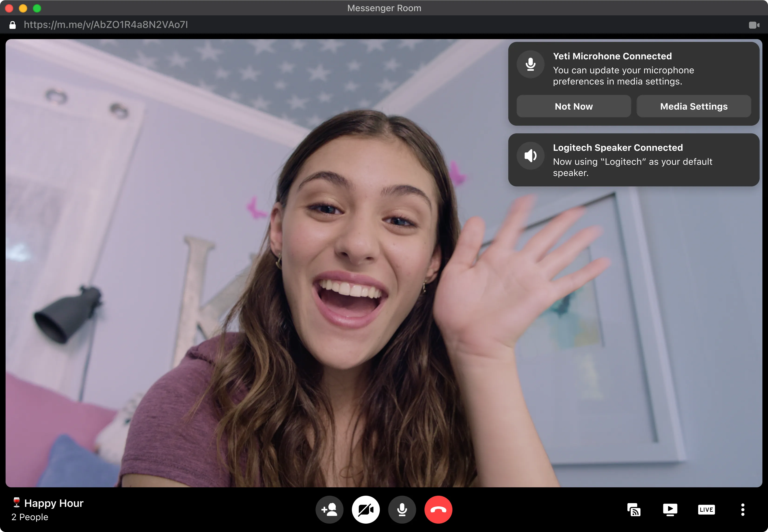Mute the microphone
This screenshot has width=768, height=532.
click(402, 509)
